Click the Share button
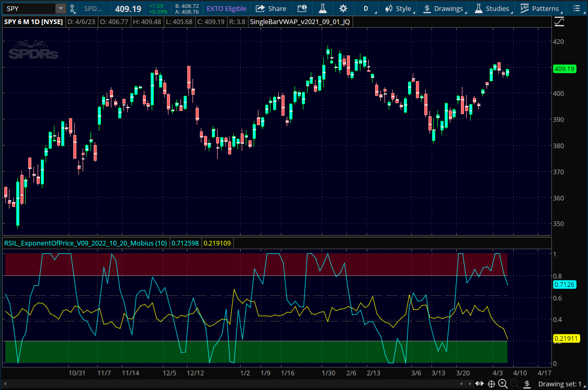The width and height of the screenshot is (588, 390). click(x=271, y=8)
